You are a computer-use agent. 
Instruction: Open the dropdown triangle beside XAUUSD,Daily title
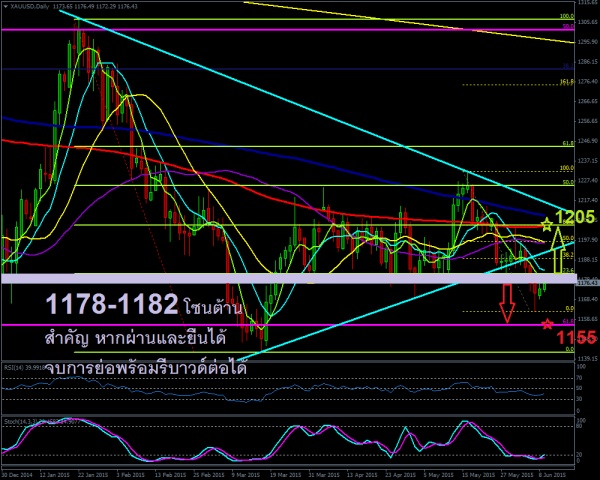[x=5, y=7]
